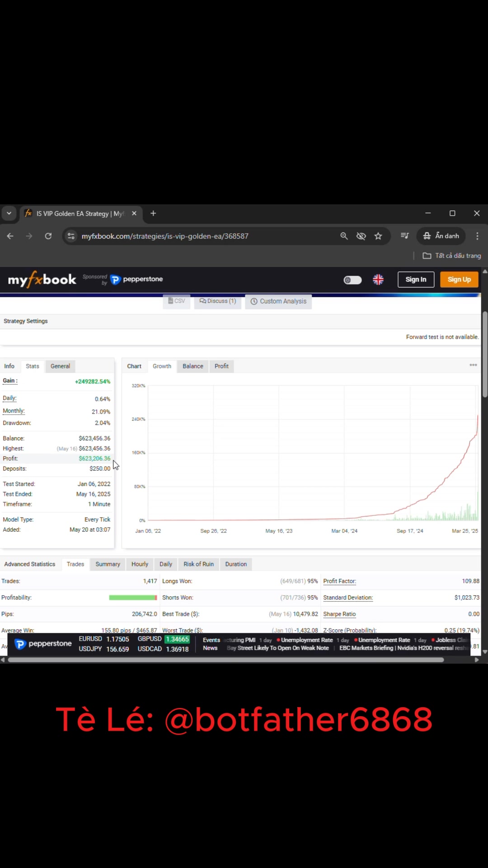Viewport: 488px width, 868px height.
Task: Open the Pepperstone sponsor logo in header
Action: click(136, 279)
